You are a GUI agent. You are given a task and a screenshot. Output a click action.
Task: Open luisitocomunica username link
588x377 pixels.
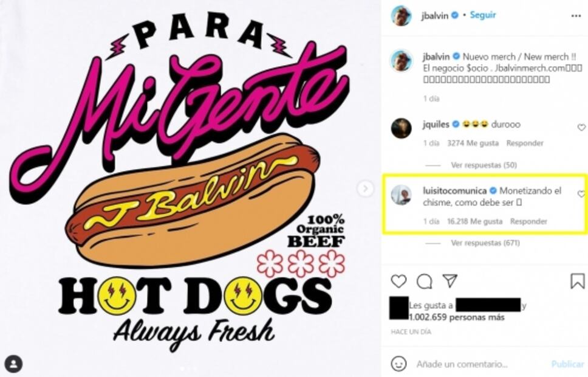pos(454,191)
